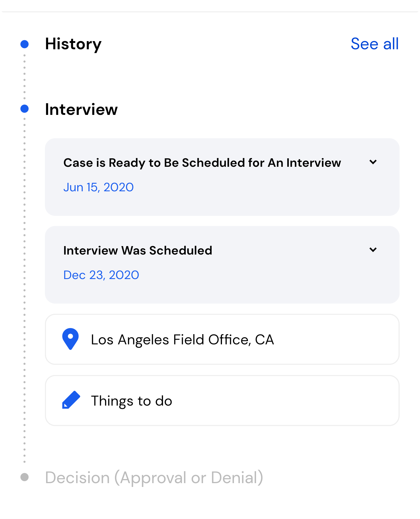Click the Los Angeles Field Office, CA text
420x519 pixels.
tap(182, 340)
